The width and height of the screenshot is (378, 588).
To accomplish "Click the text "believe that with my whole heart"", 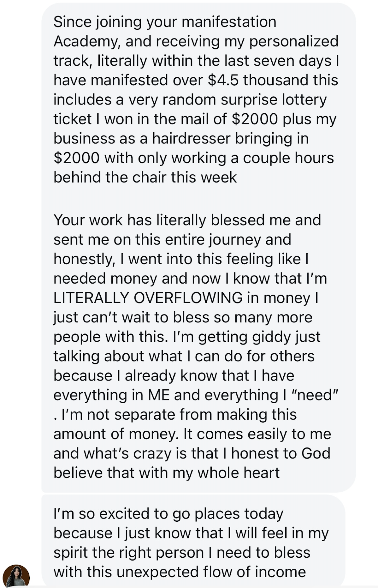I will (x=166, y=473).
